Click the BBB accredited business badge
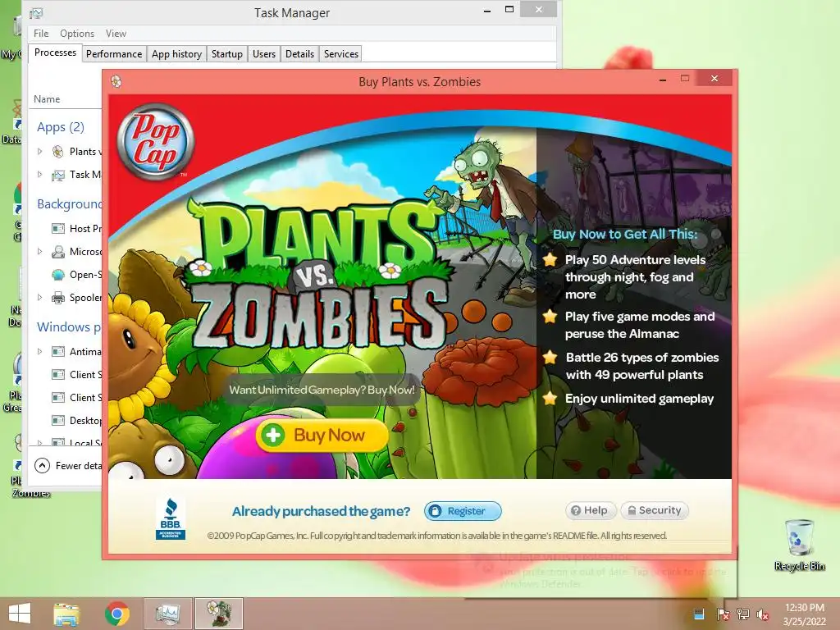840x630 pixels. (171, 518)
